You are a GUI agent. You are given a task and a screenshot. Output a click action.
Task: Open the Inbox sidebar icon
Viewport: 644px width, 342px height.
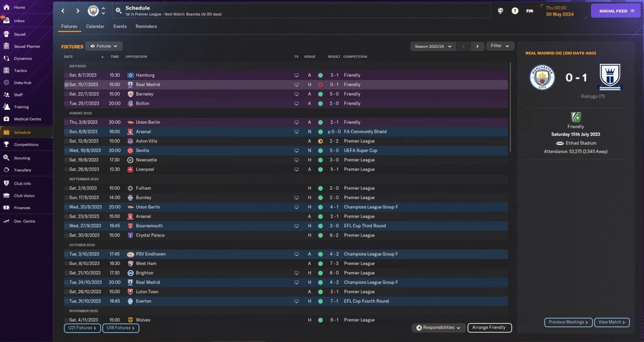tap(7, 21)
